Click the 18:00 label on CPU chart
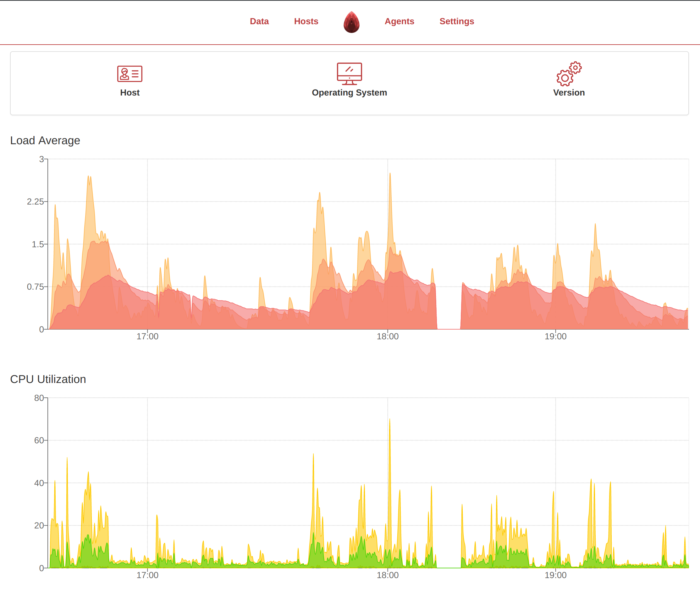The width and height of the screenshot is (700, 612). click(388, 575)
